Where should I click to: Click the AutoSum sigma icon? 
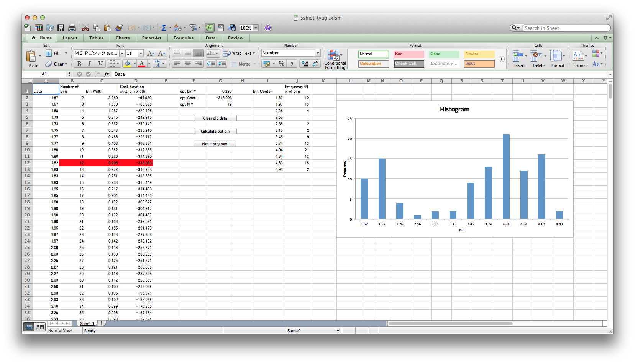click(x=164, y=28)
